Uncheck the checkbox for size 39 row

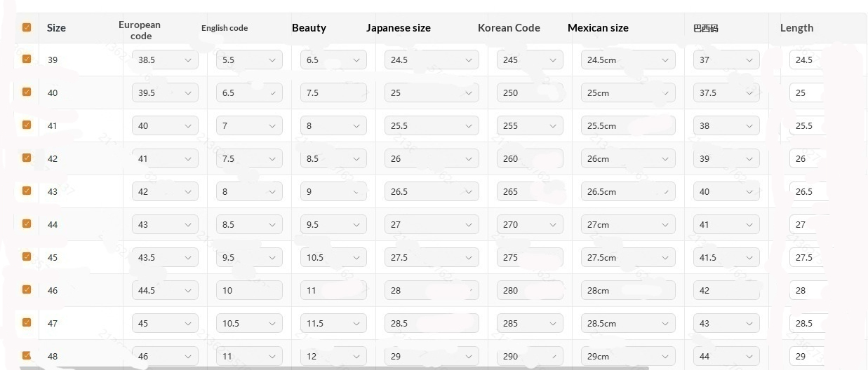(27, 60)
